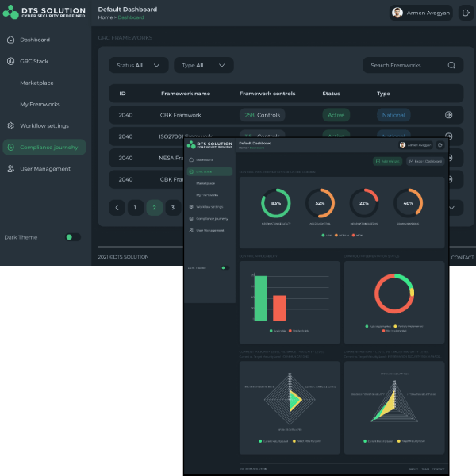Click the Search Fremworks input field

click(405, 65)
